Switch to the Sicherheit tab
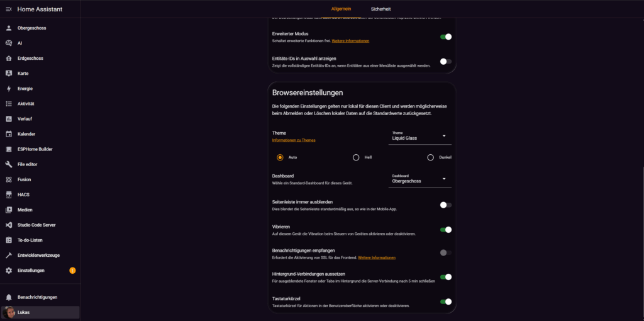Viewport: 644px width, 321px height. coord(380,9)
